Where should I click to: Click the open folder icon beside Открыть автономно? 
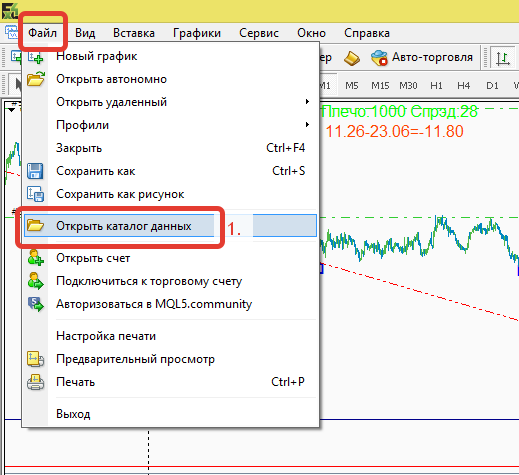pyautogui.click(x=36, y=79)
